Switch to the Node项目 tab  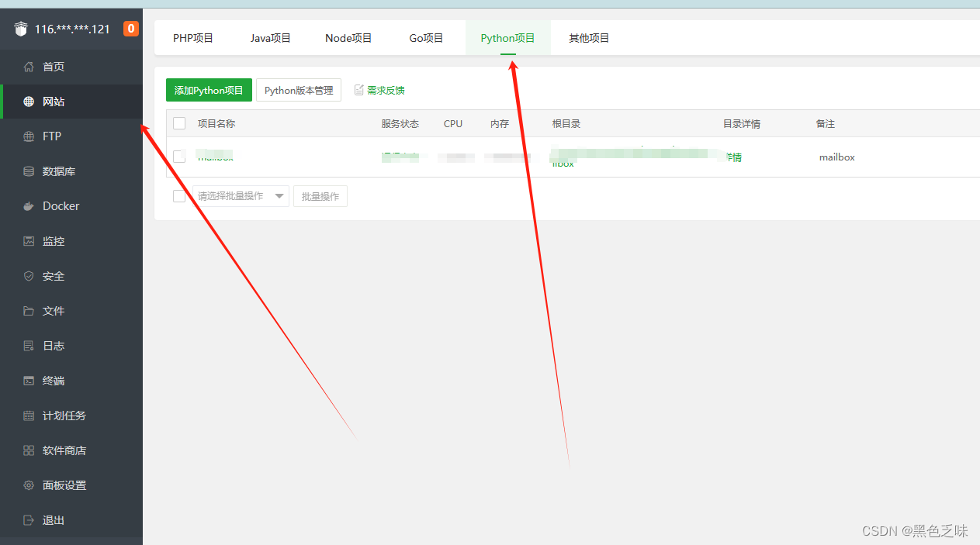coord(348,38)
